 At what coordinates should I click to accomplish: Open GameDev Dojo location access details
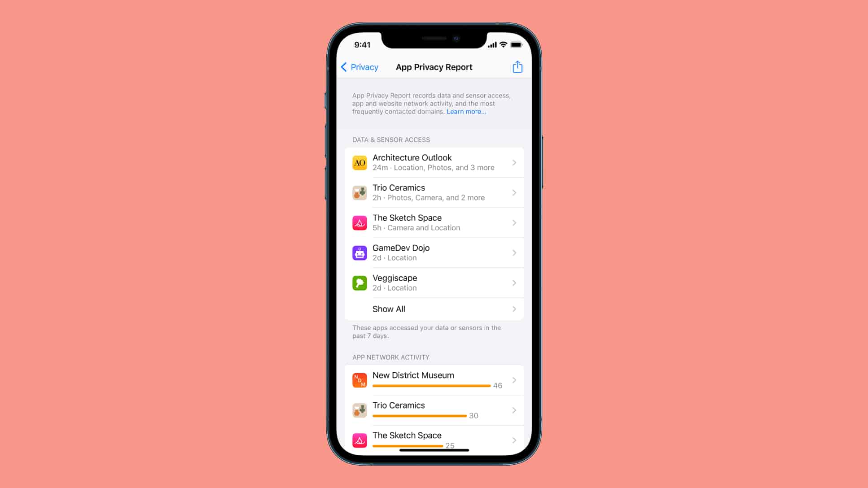point(434,252)
